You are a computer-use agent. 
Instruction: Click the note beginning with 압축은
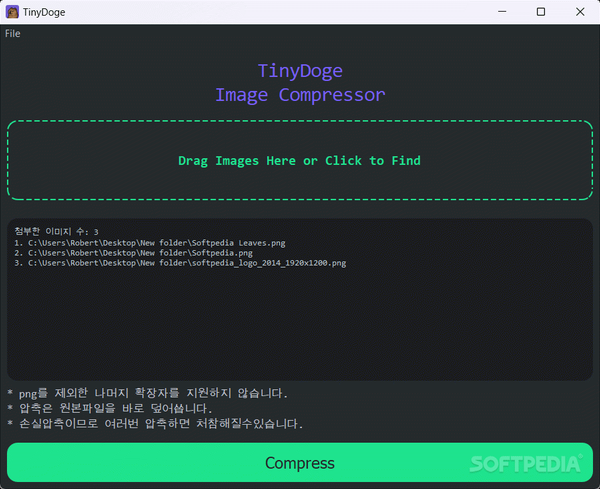(110, 408)
